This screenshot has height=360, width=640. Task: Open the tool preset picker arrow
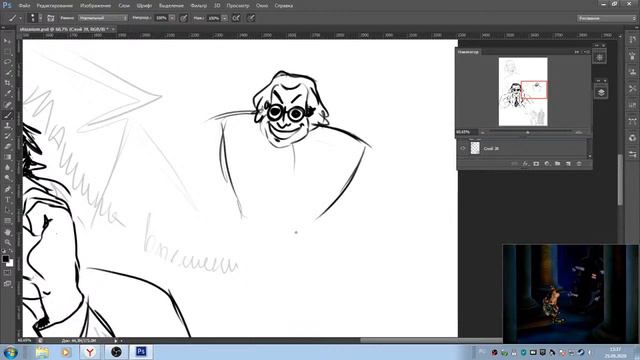point(20,18)
